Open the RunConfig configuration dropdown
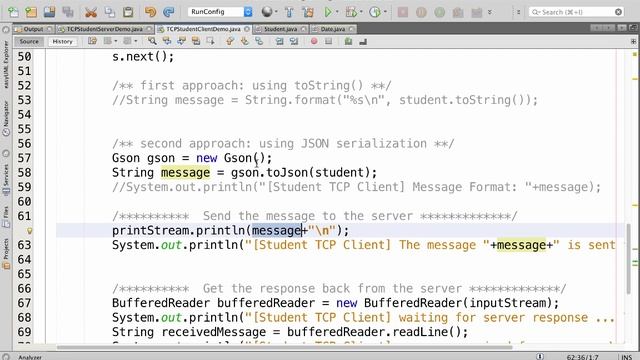 (220, 12)
